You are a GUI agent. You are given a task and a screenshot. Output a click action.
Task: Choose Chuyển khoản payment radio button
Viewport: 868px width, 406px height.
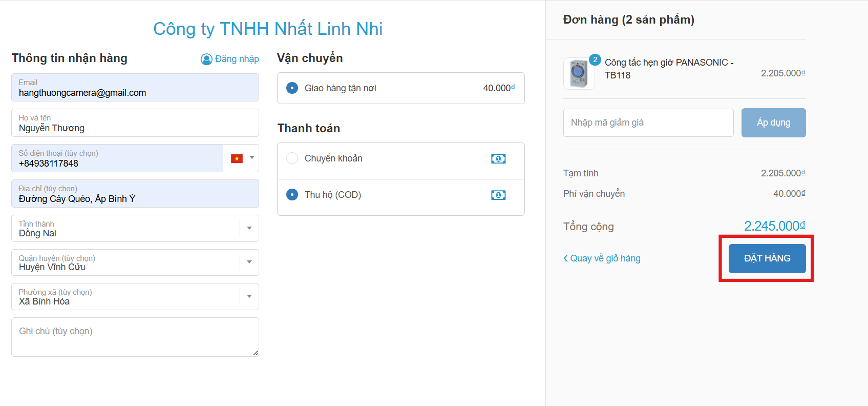[292, 158]
